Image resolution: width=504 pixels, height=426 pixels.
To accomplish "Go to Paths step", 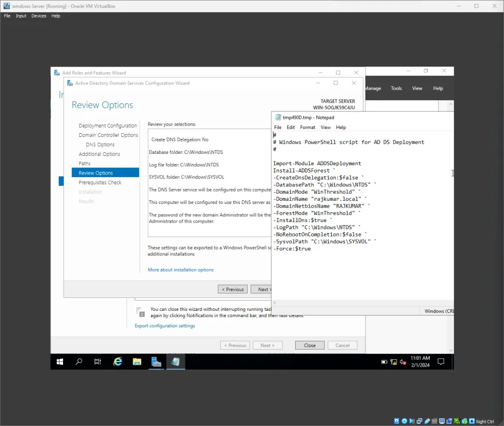I will point(85,163).
